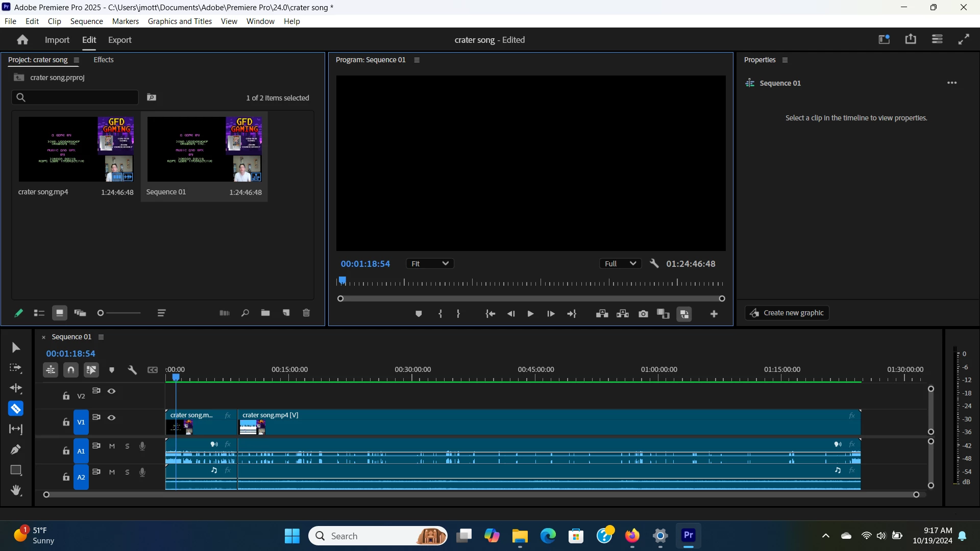This screenshot has height=551, width=980.
Task: Open the Full playback resolution dropdown
Action: tap(620, 264)
